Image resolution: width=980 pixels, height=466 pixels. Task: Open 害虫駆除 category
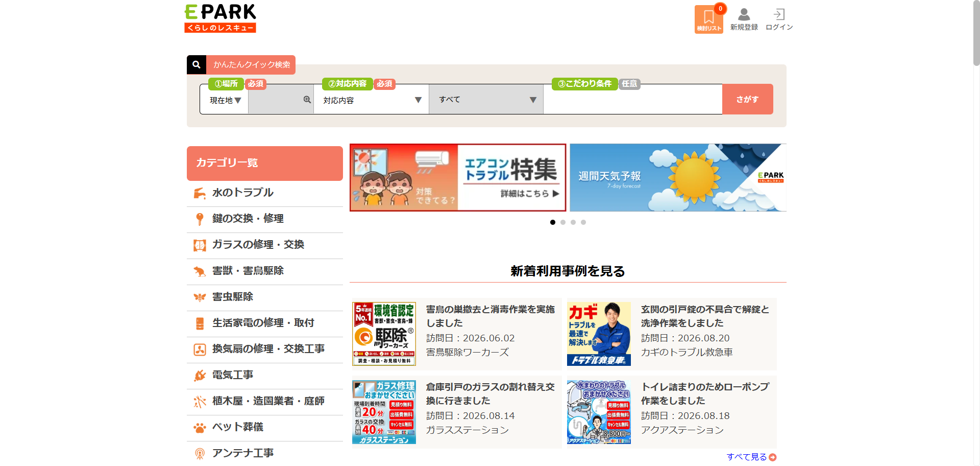(x=265, y=297)
